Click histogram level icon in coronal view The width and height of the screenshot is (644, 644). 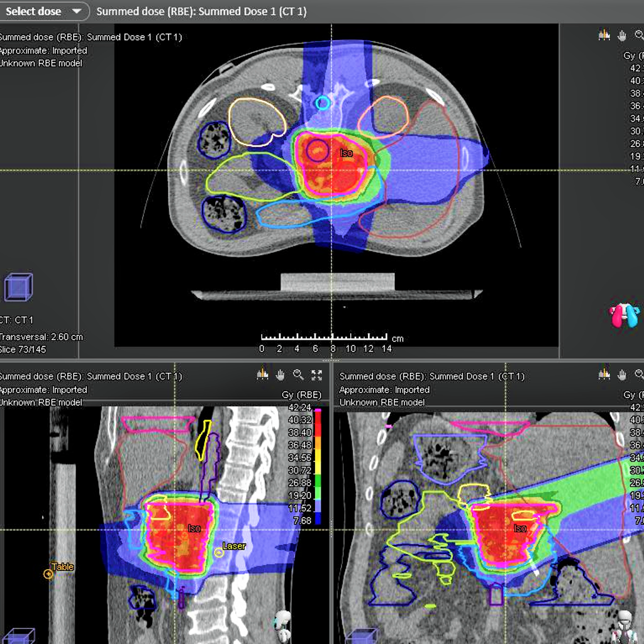click(604, 375)
